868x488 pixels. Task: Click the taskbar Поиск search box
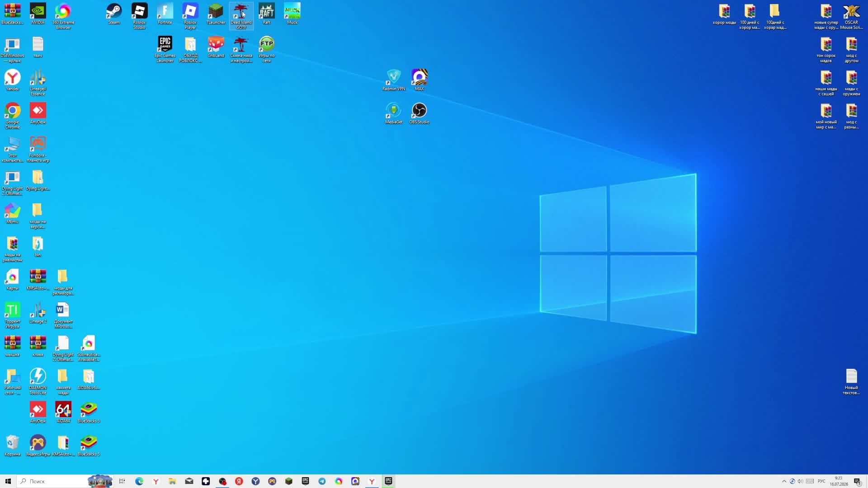click(x=65, y=481)
